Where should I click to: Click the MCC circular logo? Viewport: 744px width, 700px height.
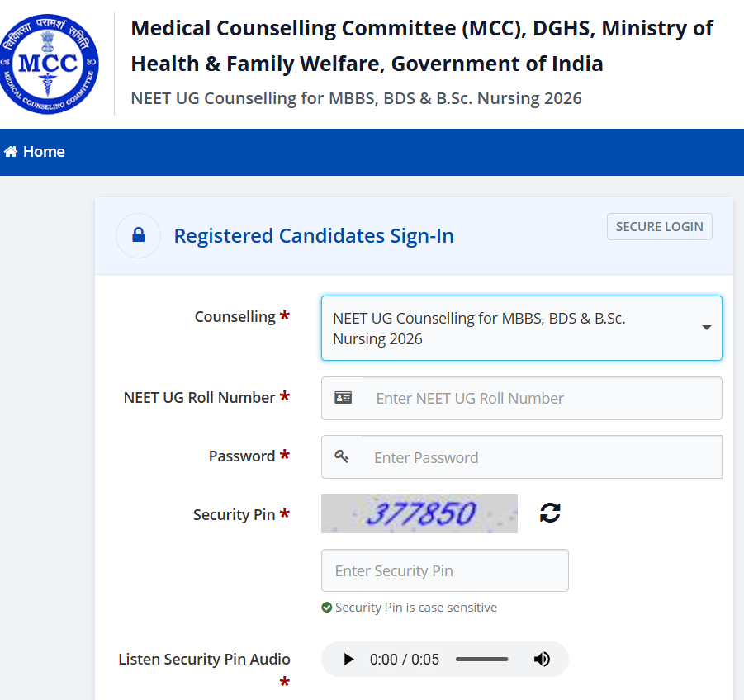[x=49, y=64]
